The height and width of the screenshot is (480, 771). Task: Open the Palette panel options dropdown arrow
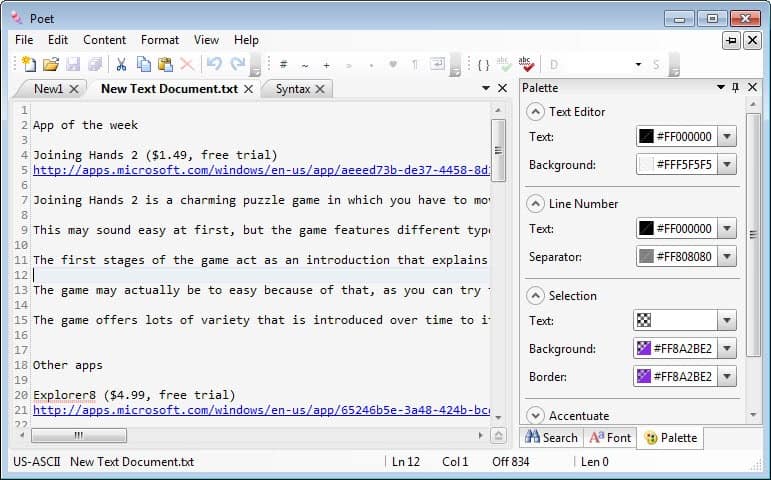[721, 88]
